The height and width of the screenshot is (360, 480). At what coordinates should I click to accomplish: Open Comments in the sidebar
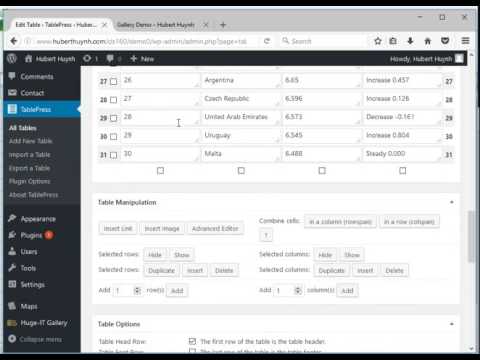[37, 77]
